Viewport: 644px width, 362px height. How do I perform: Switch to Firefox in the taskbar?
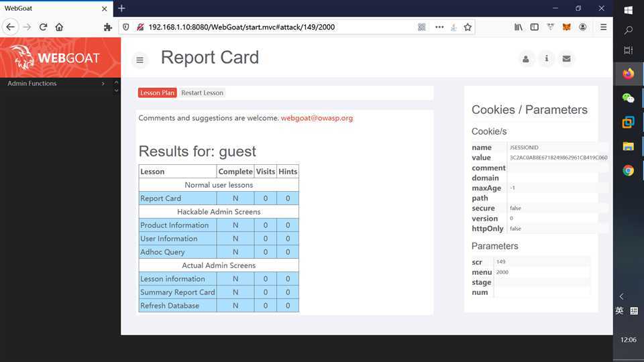tap(628, 74)
